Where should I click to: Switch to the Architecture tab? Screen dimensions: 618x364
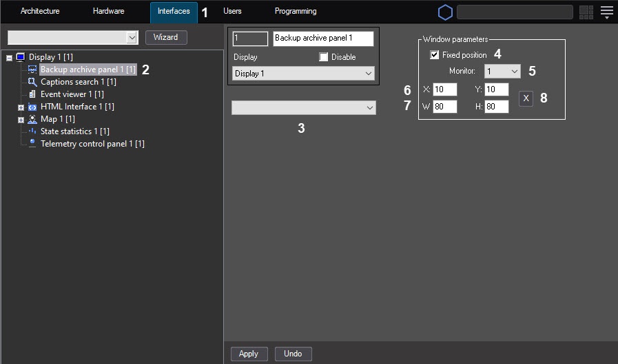click(x=40, y=12)
